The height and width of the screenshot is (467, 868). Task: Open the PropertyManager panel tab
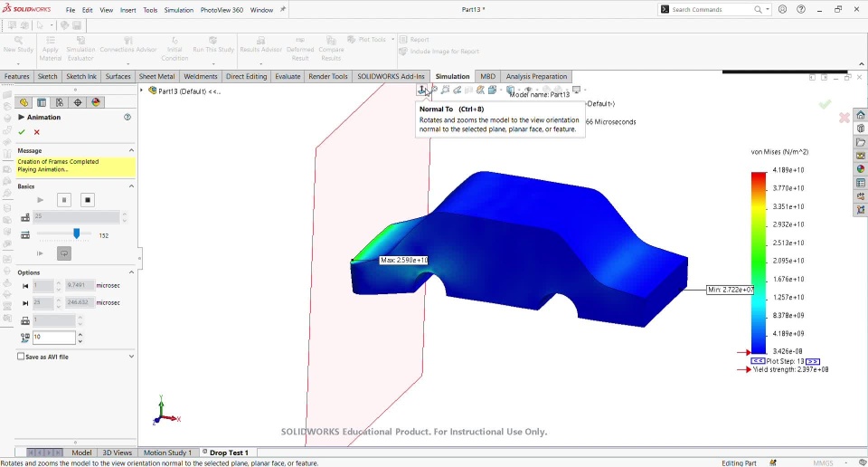(42, 102)
